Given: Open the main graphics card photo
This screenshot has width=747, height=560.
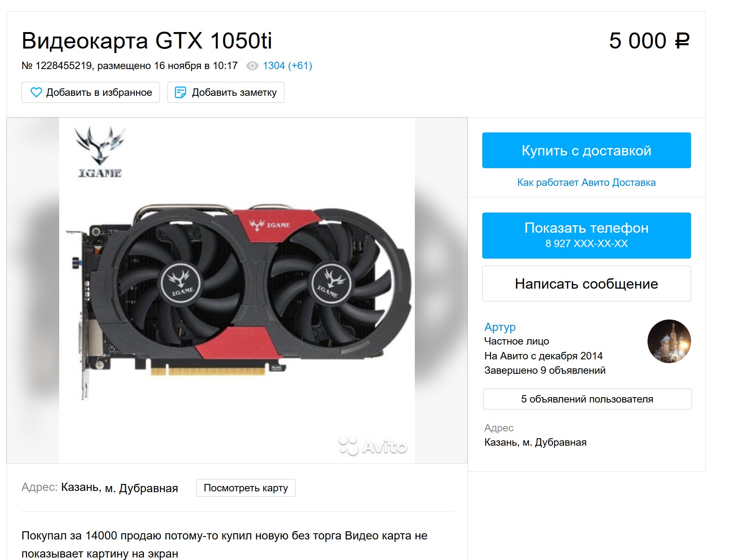Looking at the screenshot, I should click(237, 291).
